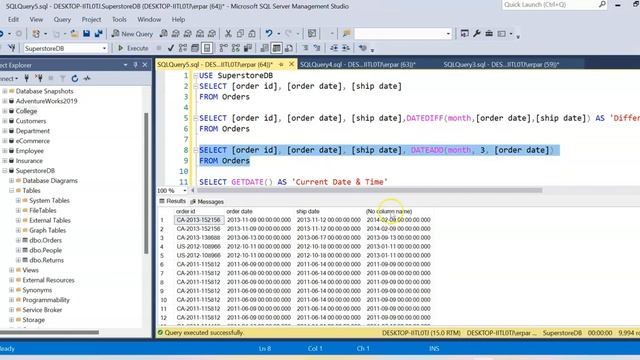Click the Object Explorer filter icon
This screenshot has height=360, width=640.
62,78
